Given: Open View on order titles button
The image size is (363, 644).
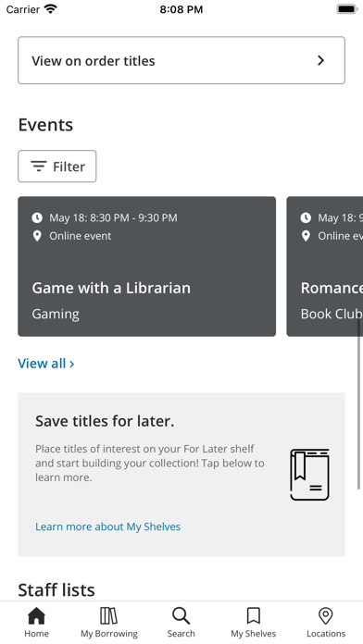Looking at the screenshot, I should click(181, 60).
